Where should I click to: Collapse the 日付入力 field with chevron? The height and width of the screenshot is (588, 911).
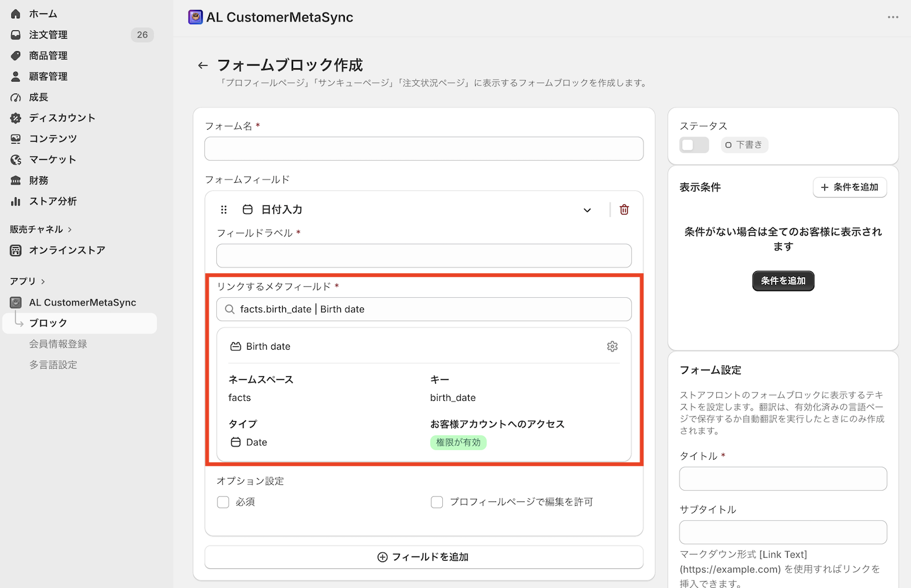(x=587, y=210)
